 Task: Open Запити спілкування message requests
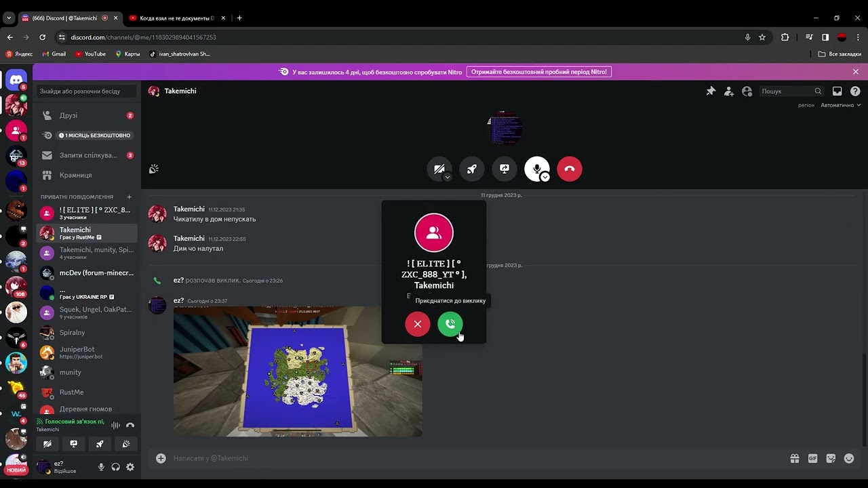87,155
